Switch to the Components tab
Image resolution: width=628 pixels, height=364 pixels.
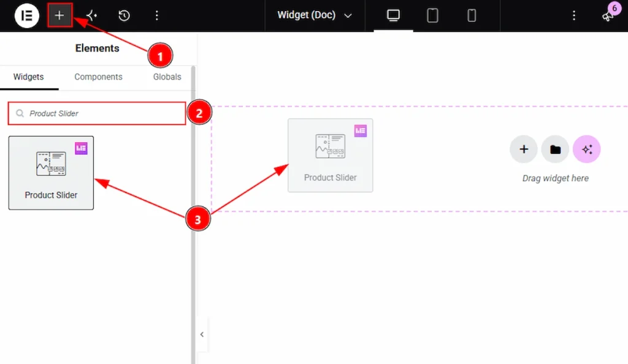click(x=98, y=77)
